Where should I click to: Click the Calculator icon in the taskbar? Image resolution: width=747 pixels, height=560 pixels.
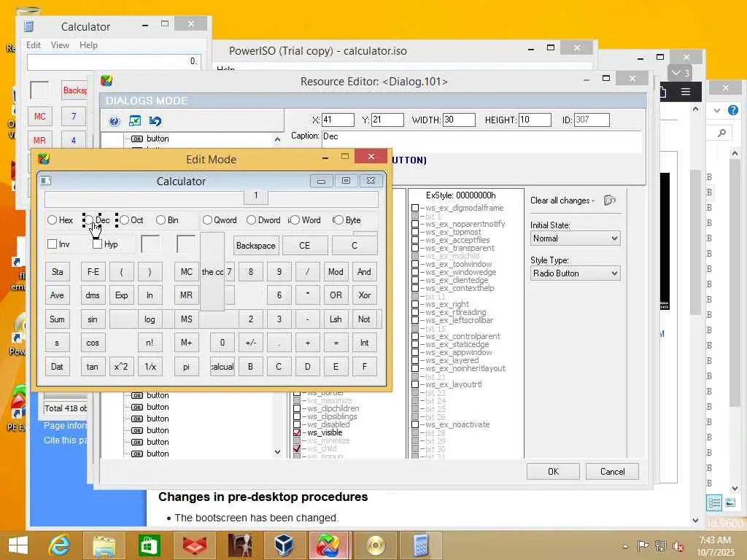(421, 545)
